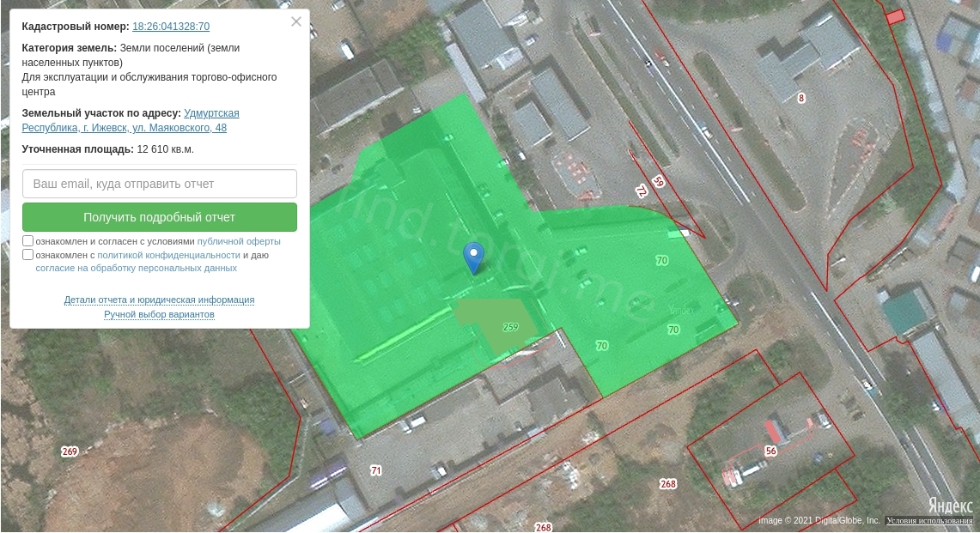Open Условия использования map terms link
Image resolution: width=980 pixels, height=533 pixels.
coord(929,521)
